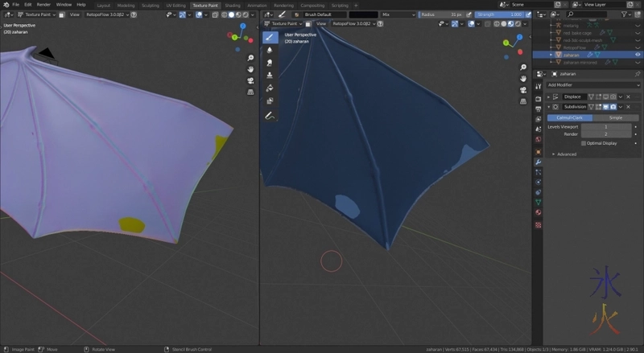Select Simple subdivision type
The width and height of the screenshot is (644, 353).
(x=615, y=117)
